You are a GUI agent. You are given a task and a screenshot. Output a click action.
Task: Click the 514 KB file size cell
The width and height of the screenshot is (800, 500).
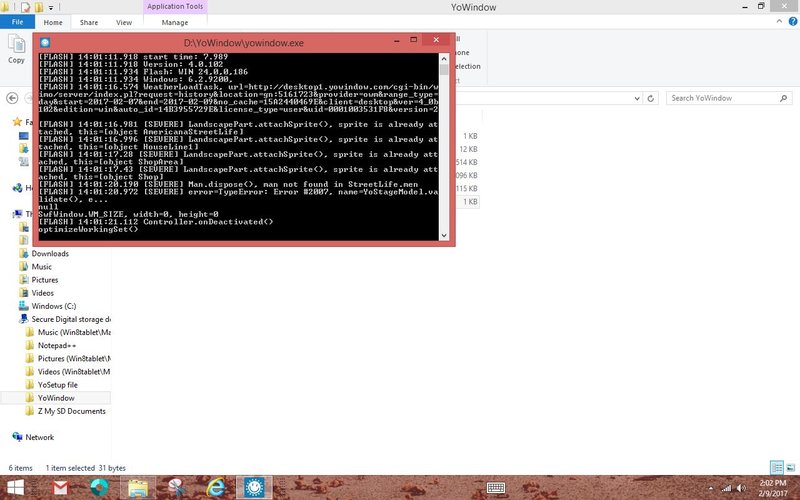pos(467,162)
